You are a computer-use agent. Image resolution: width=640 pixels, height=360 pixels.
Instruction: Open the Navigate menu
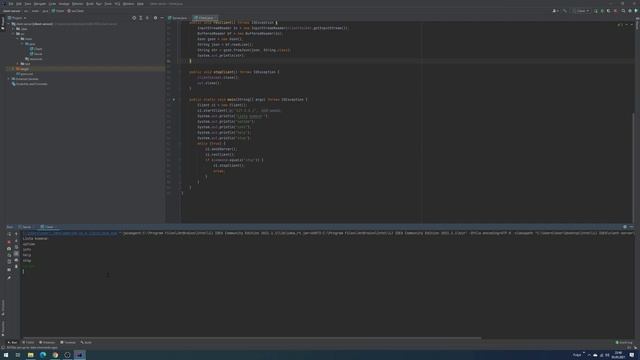40,4
